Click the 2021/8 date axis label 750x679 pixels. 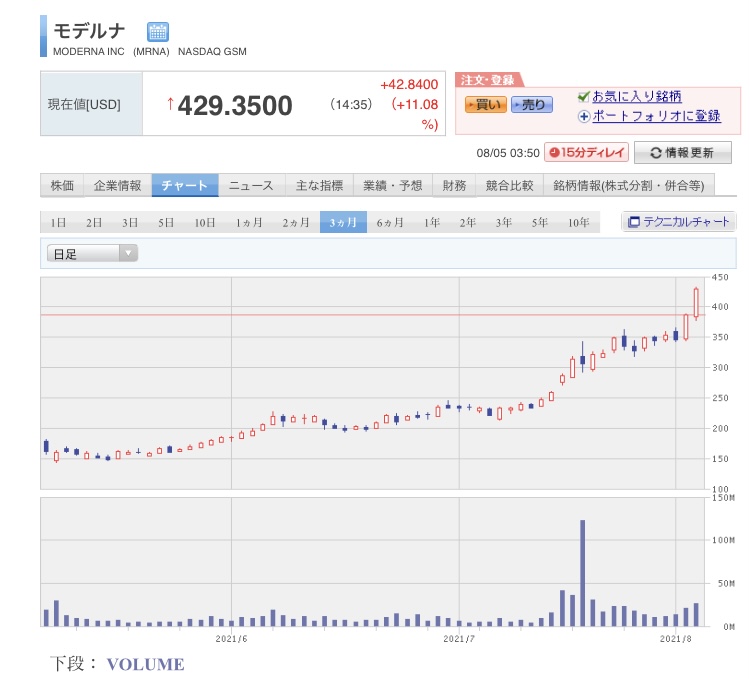(676, 639)
